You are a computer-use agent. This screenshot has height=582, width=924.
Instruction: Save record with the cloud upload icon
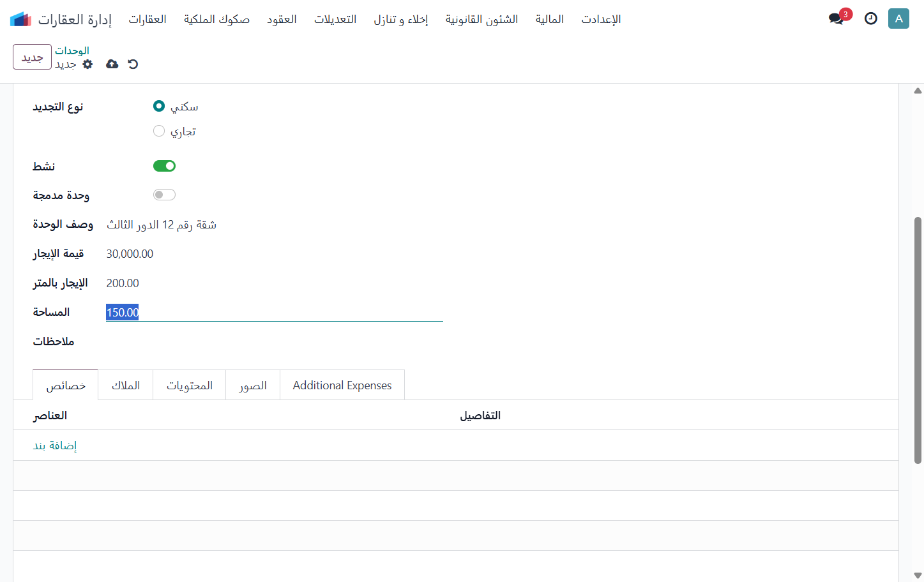112,64
